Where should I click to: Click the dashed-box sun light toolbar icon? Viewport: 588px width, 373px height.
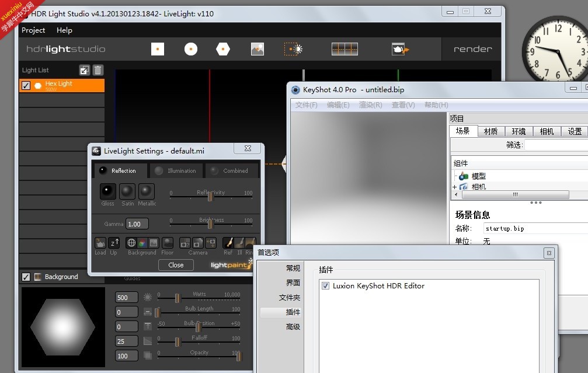293,49
